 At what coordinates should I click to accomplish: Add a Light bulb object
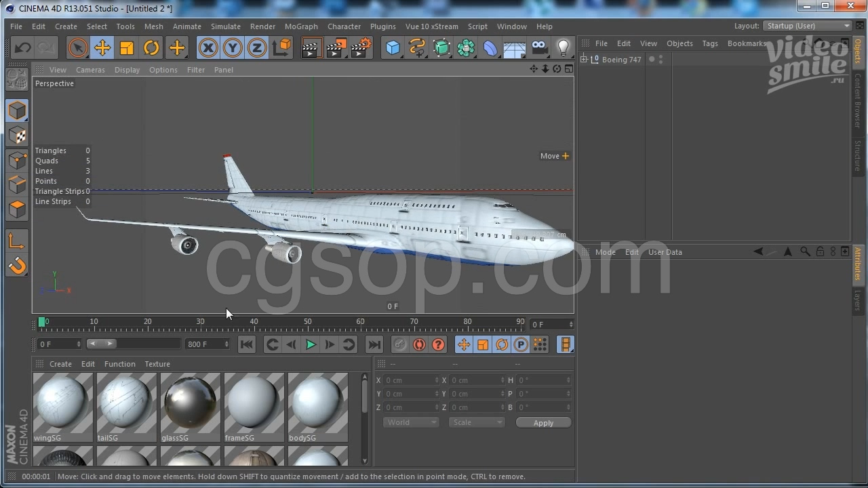[x=564, y=47]
